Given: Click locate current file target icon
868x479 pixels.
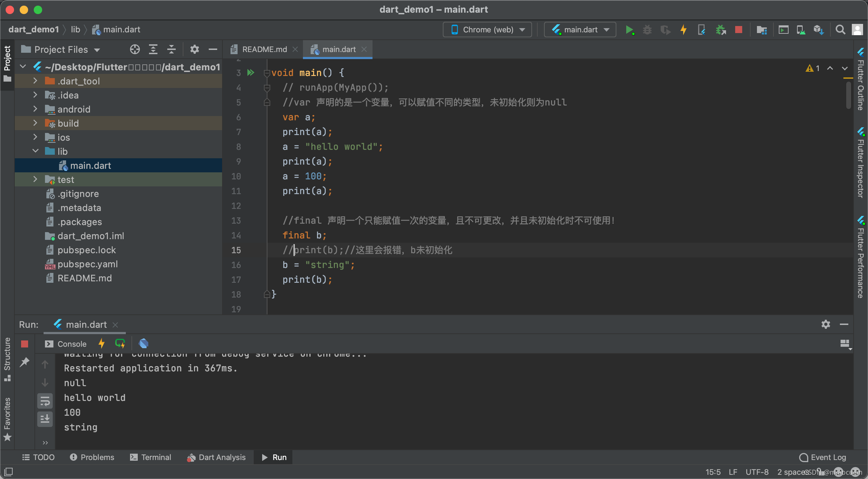Looking at the screenshot, I should click(x=135, y=50).
